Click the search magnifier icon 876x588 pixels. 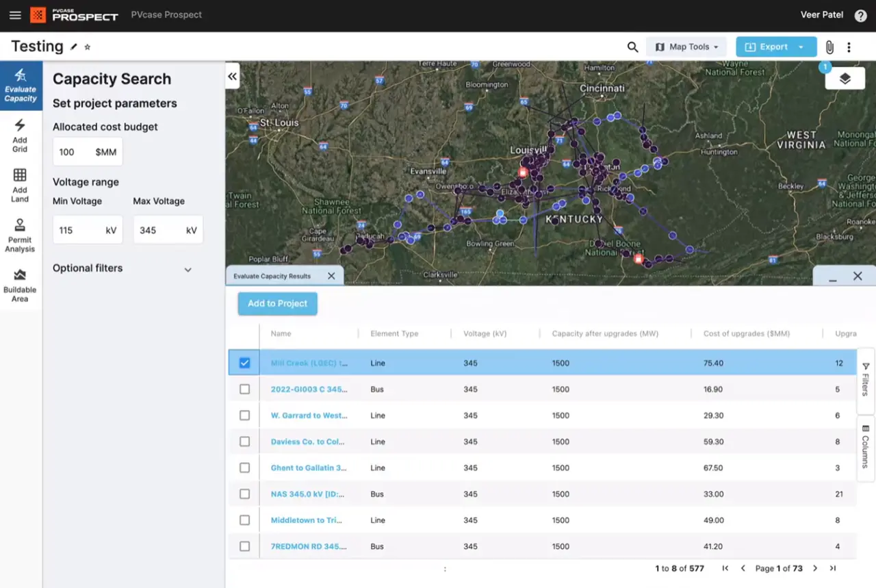(632, 47)
